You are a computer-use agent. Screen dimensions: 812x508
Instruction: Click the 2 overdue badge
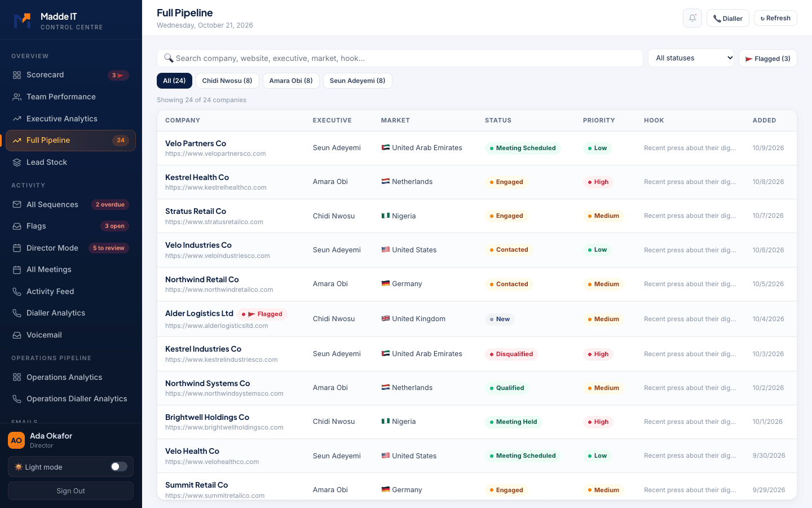click(x=110, y=205)
